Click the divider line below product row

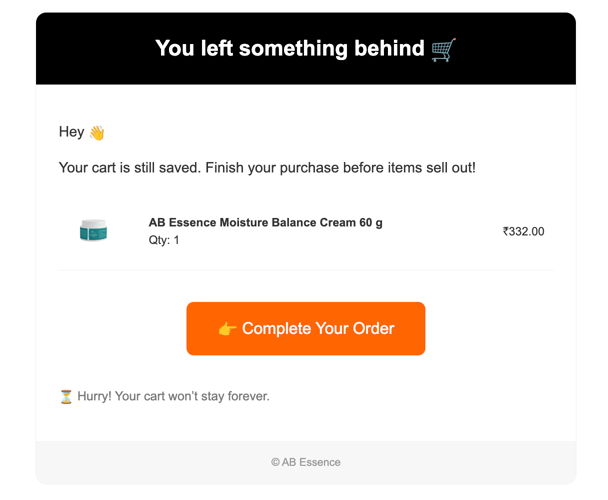click(x=305, y=270)
